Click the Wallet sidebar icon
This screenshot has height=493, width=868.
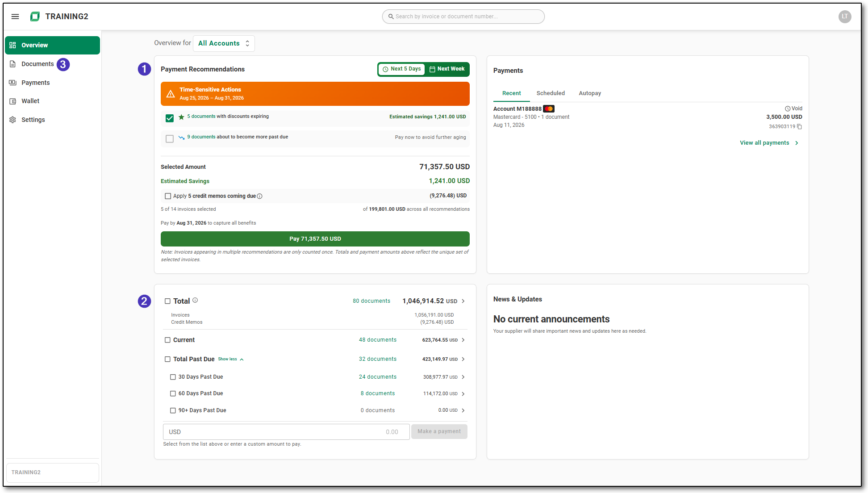click(x=13, y=101)
